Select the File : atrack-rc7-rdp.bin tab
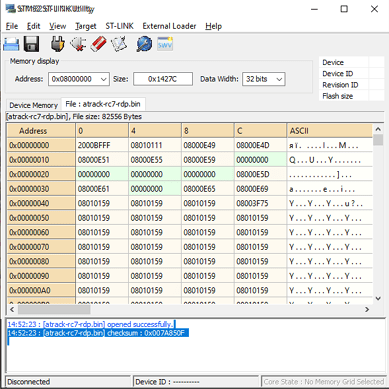 103,104
